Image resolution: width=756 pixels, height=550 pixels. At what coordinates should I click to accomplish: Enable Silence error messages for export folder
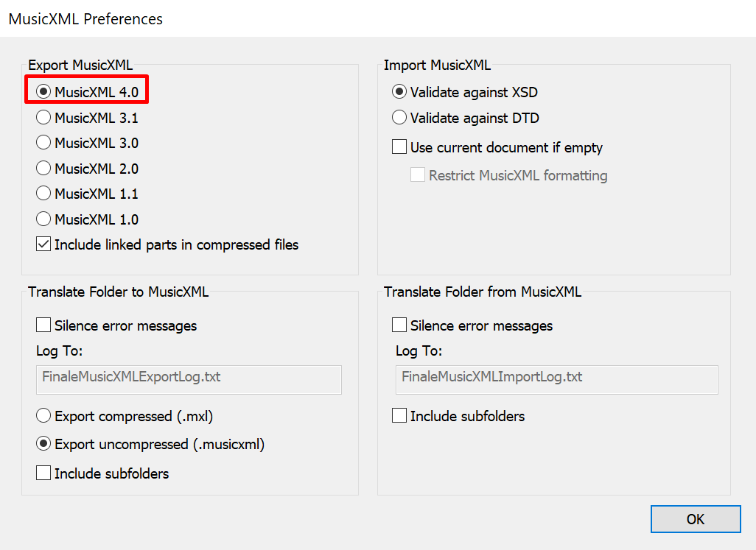[43, 325]
